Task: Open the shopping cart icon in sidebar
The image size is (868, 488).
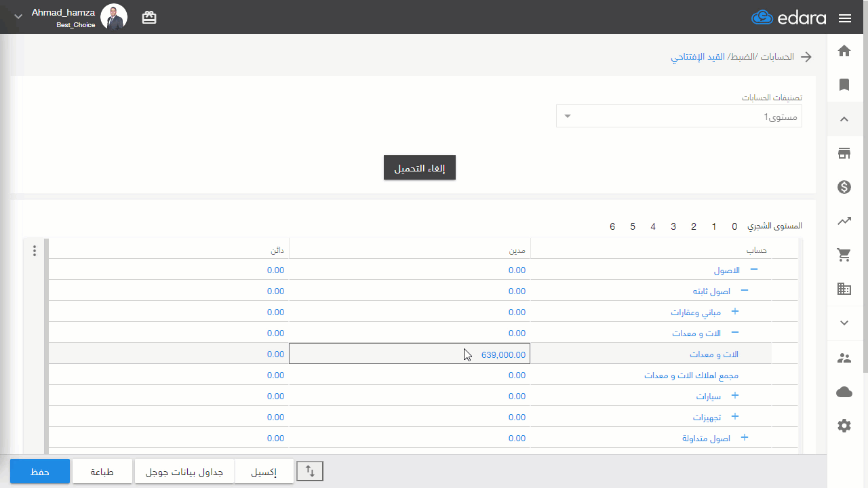Action: pos(844,255)
